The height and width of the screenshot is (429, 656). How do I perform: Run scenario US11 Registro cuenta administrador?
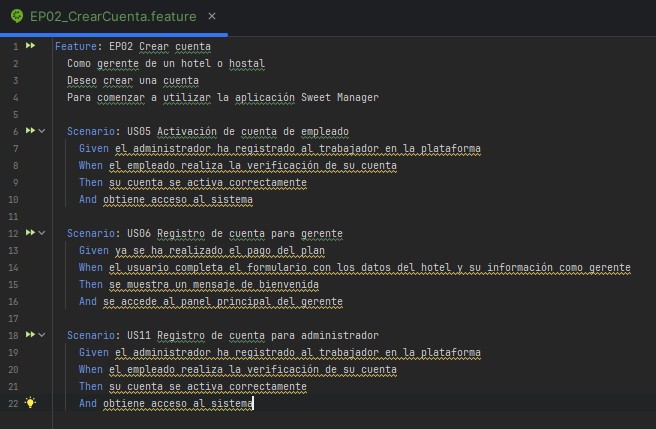pyautogui.click(x=31, y=334)
